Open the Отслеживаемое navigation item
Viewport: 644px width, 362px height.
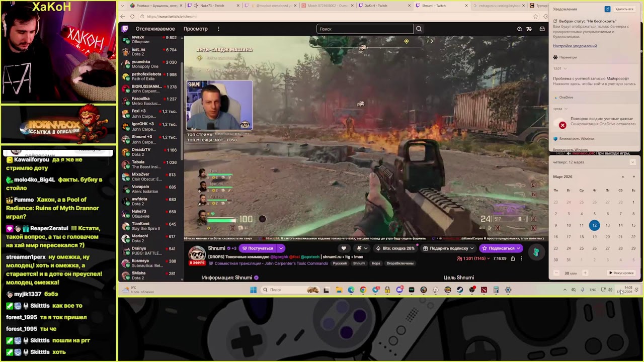(x=155, y=29)
